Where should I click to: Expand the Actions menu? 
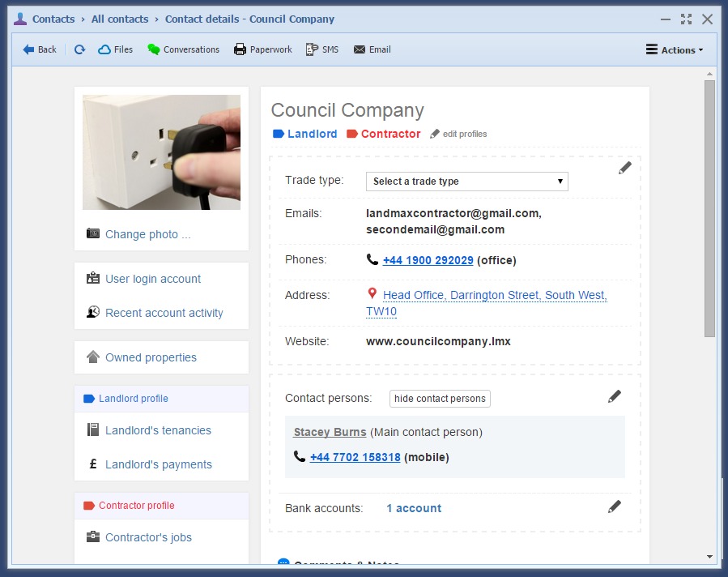pyautogui.click(x=674, y=49)
